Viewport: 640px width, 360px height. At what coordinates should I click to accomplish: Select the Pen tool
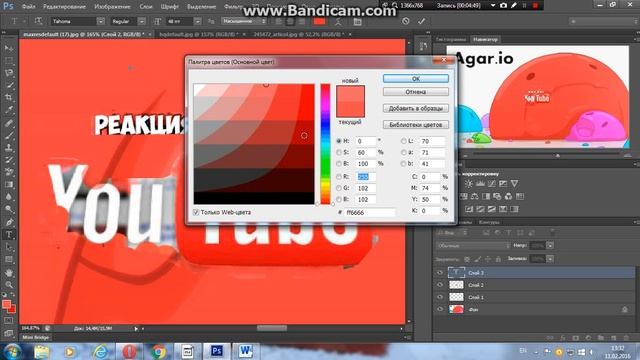coord(9,222)
